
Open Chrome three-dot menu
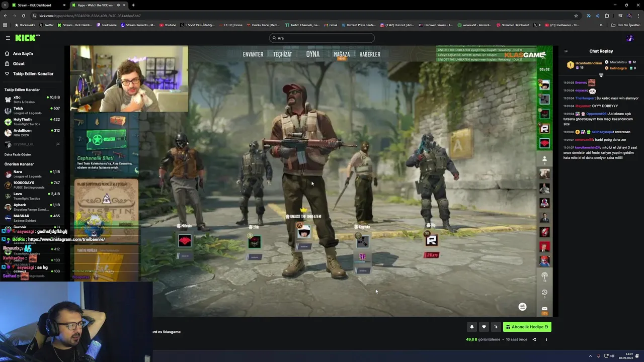coord(638,16)
